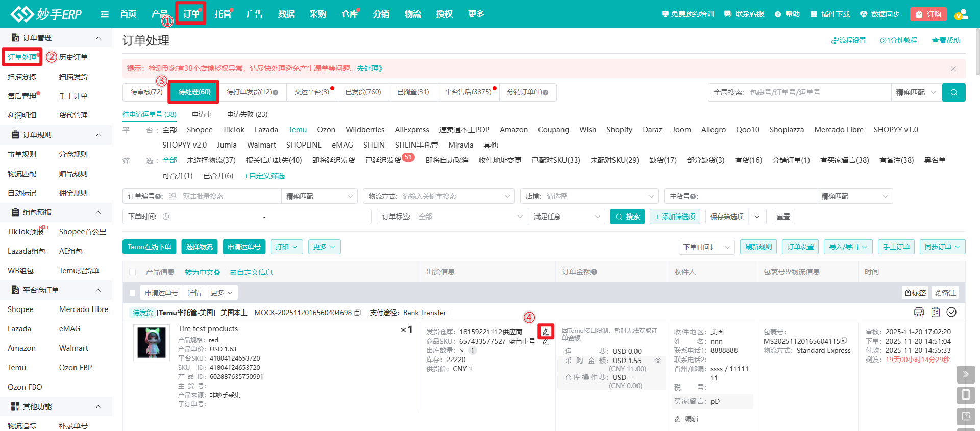Viewport: 980px width, 431px height.
Task: Click the checkmark circle icon on the order row
Action: (951, 312)
